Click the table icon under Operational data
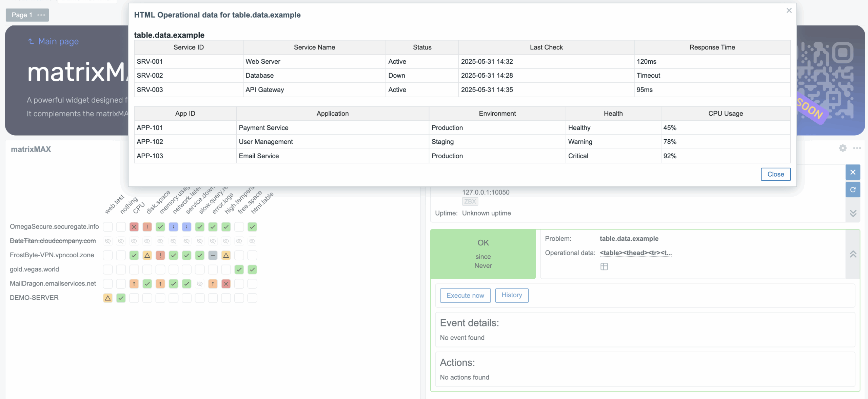The image size is (868, 399). point(604,266)
